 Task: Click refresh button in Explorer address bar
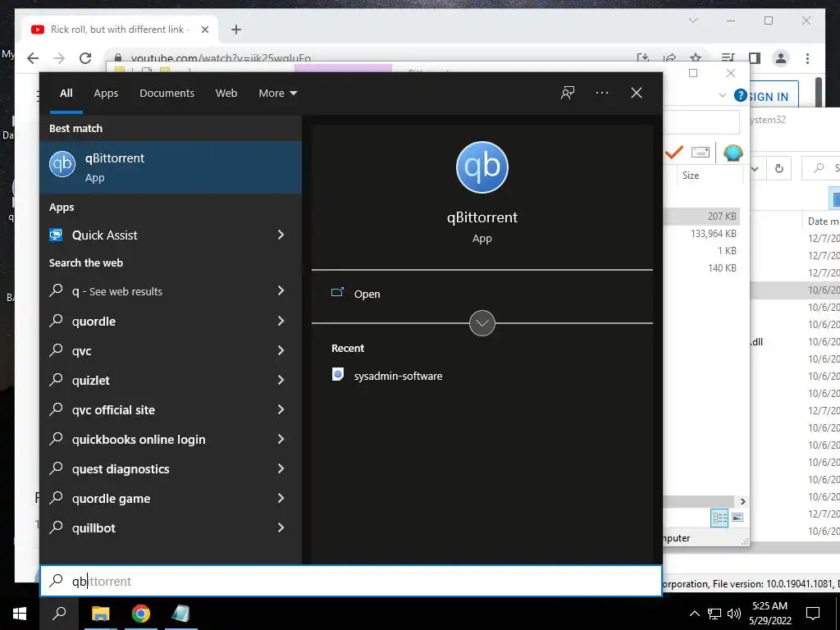click(779, 169)
